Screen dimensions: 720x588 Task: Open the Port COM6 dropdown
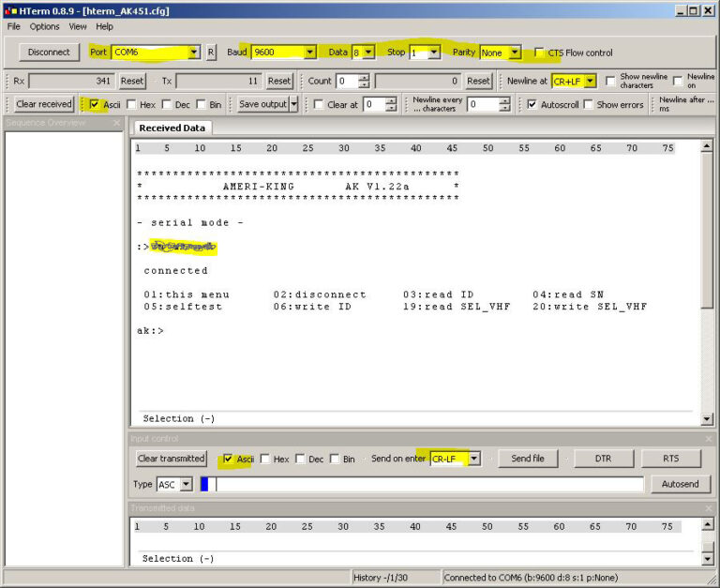click(194, 53)
